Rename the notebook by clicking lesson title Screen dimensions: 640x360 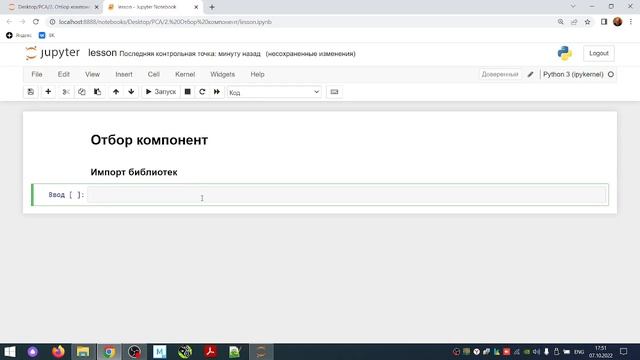coord(102,53)
